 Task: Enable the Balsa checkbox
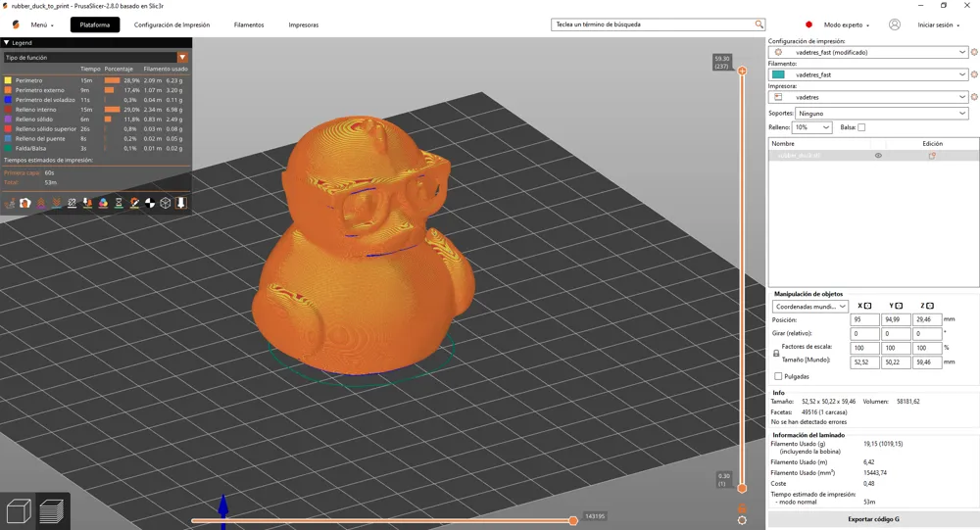pos(861,127)
